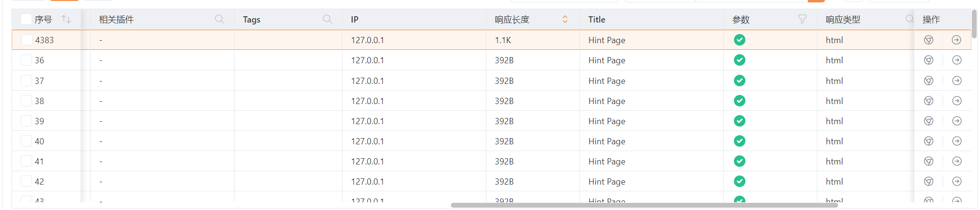
Task: Tick the checkbox for row 42
Action: tap(26, 182)
